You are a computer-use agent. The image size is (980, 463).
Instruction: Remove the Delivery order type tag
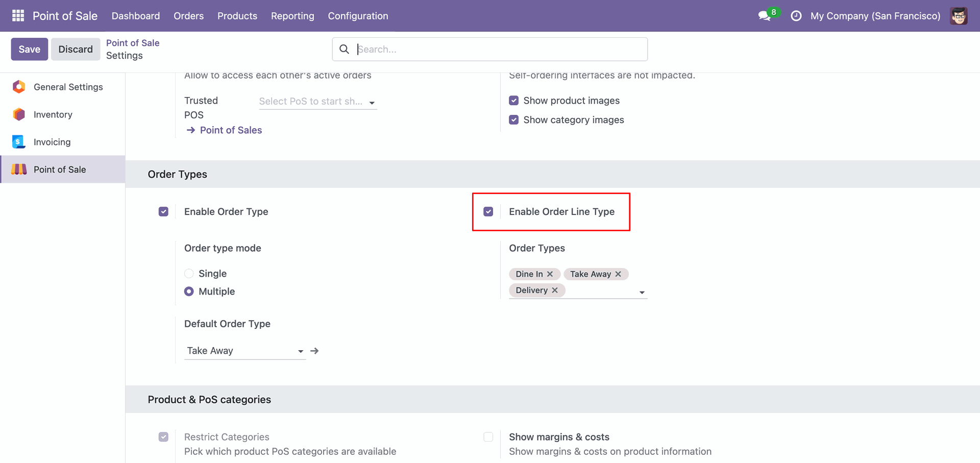point(555,290)
